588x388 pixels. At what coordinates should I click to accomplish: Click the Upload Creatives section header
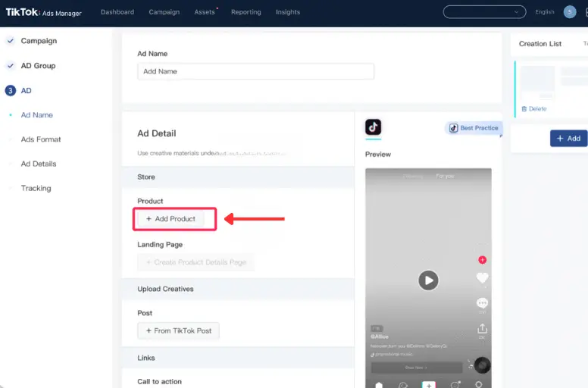tap(238, 289)
